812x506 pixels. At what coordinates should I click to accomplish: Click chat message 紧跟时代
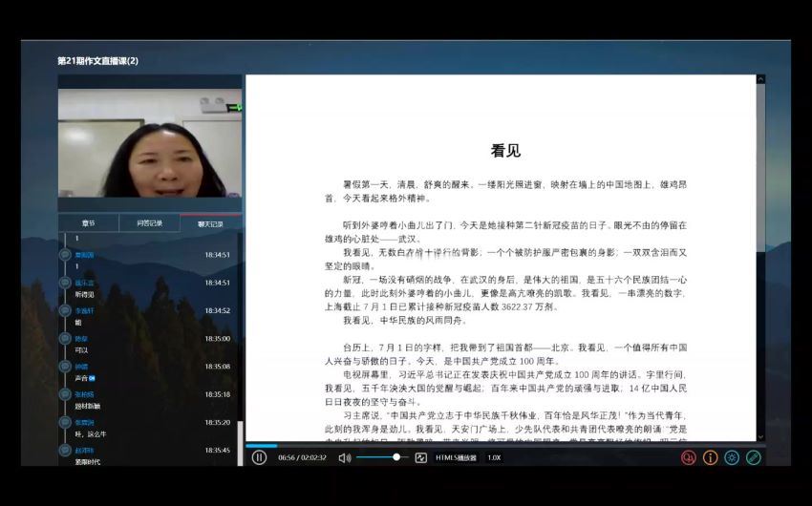88,462
